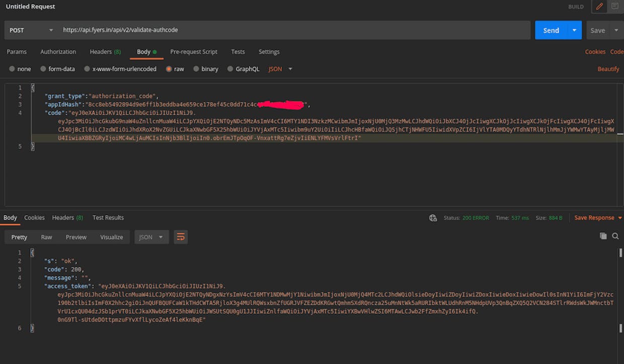
Task: Click the request URL input field
Action: tap(294, 30)
